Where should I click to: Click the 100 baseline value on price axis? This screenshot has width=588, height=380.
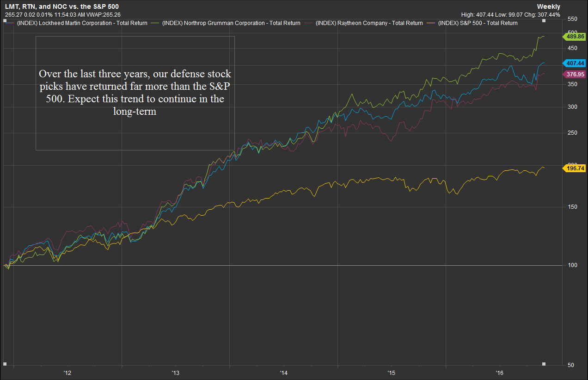572,265
